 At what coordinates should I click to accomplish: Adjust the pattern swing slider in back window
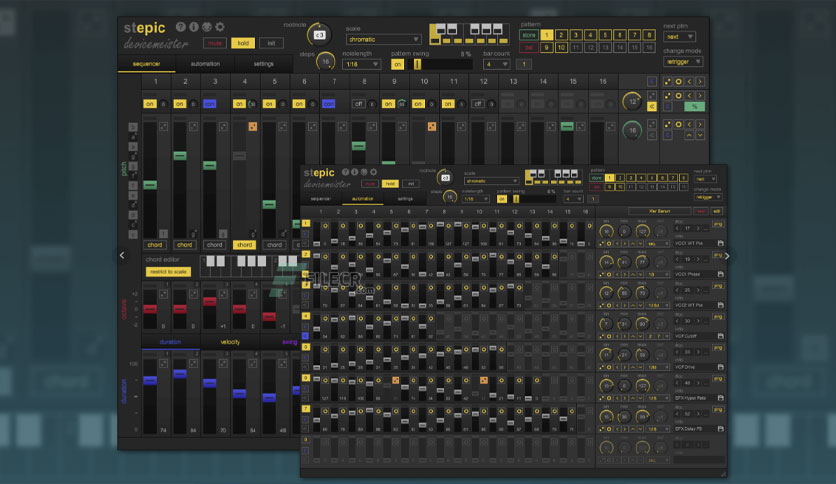(441, 64)
